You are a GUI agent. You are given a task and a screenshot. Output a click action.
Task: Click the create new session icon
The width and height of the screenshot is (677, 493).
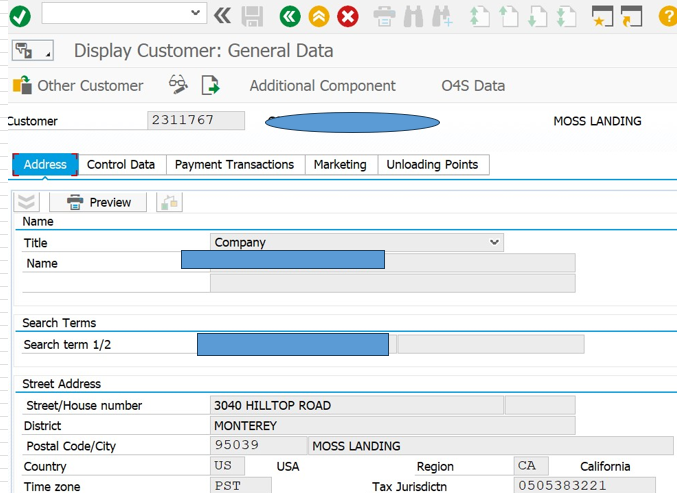pos(601,16)
